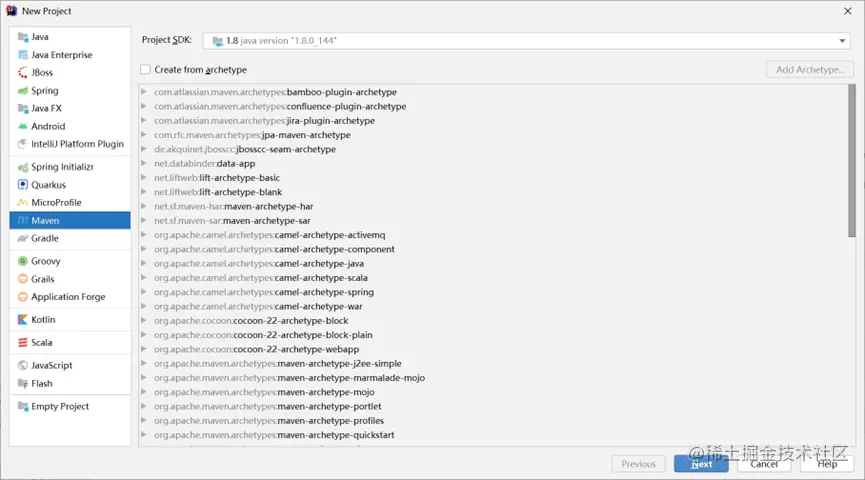
Task: Click the Maven icon in sidebar
Action: pyautogui.click(x=23, y=220)
